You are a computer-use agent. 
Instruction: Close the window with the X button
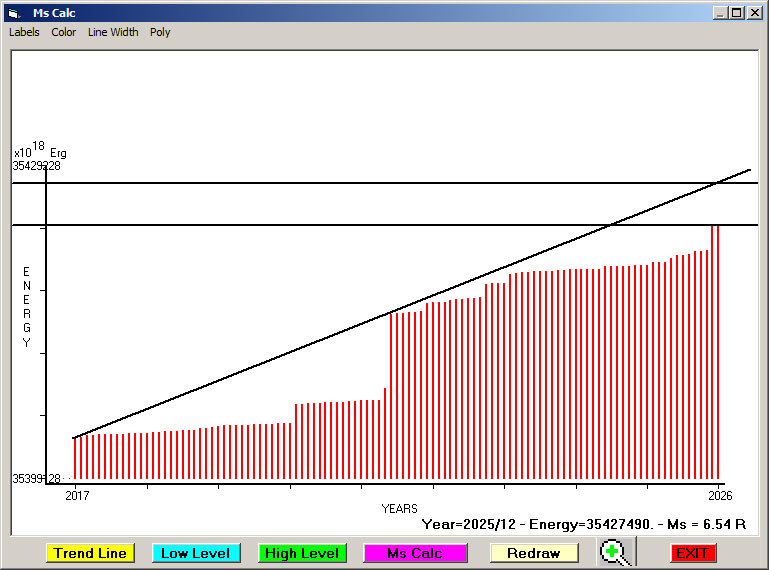[x=754, y=13]
